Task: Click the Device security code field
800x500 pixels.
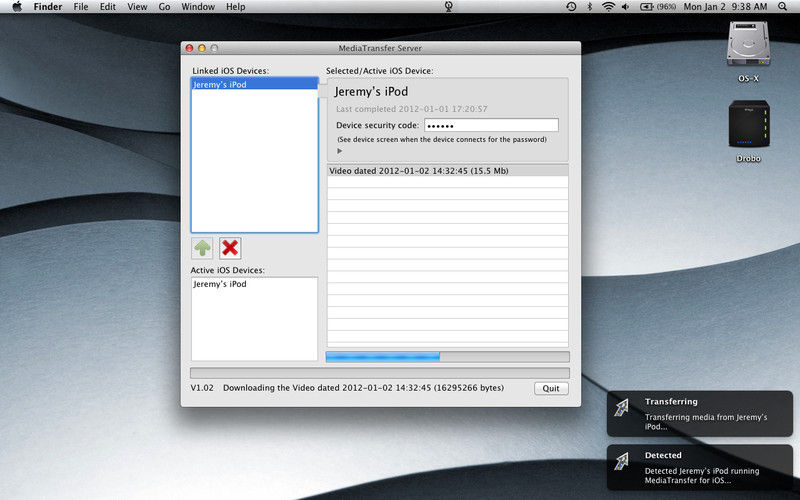Action: (491, 125)
